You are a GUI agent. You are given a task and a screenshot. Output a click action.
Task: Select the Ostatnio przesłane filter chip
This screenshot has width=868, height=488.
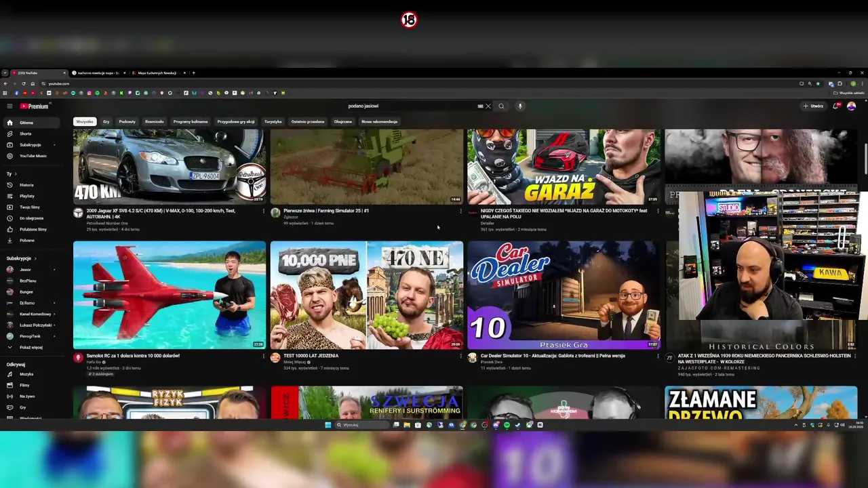click(308, 121)
